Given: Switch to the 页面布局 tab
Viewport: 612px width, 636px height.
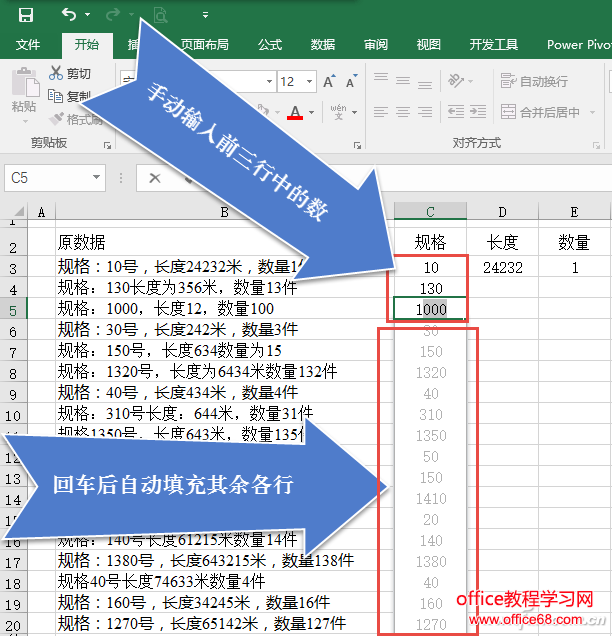Looking at the screenshot, I should pos(204,45).
